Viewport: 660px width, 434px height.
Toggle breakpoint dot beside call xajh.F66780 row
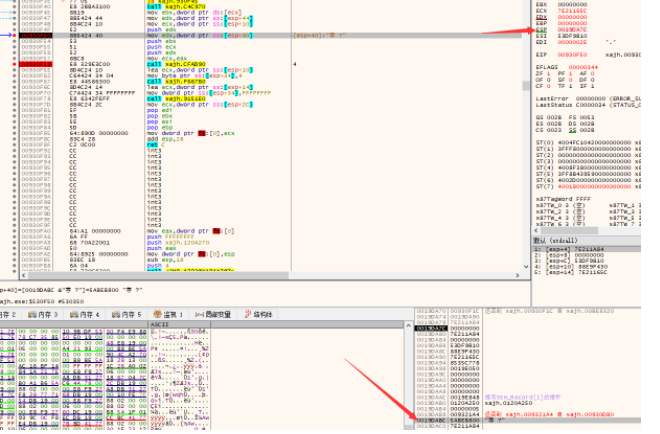(x=14, y=81)
